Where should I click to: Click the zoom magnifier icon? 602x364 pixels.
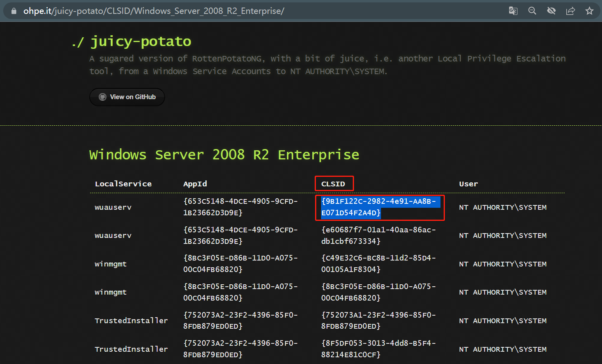532,11
